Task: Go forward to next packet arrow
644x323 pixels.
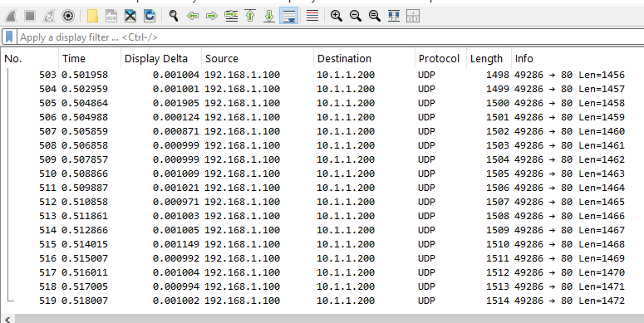Action: [212, 16]
